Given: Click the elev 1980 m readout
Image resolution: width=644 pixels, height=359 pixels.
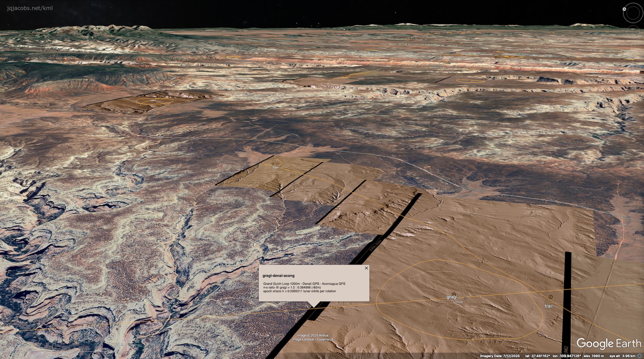Looking at the screenshot, I should pos(593,356).
